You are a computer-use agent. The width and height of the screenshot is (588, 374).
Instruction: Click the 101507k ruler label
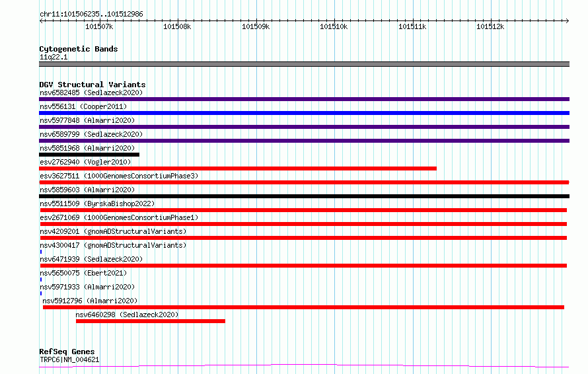pos(99,26)
